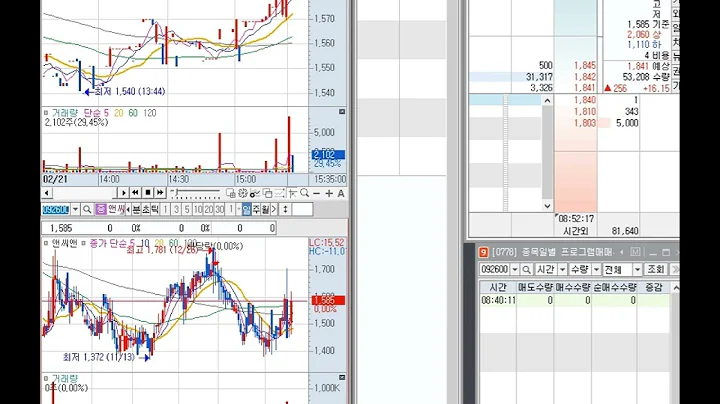720x404 pixels.
Task: Click the minus zoom-out icon
Action: tap(317, 194)
